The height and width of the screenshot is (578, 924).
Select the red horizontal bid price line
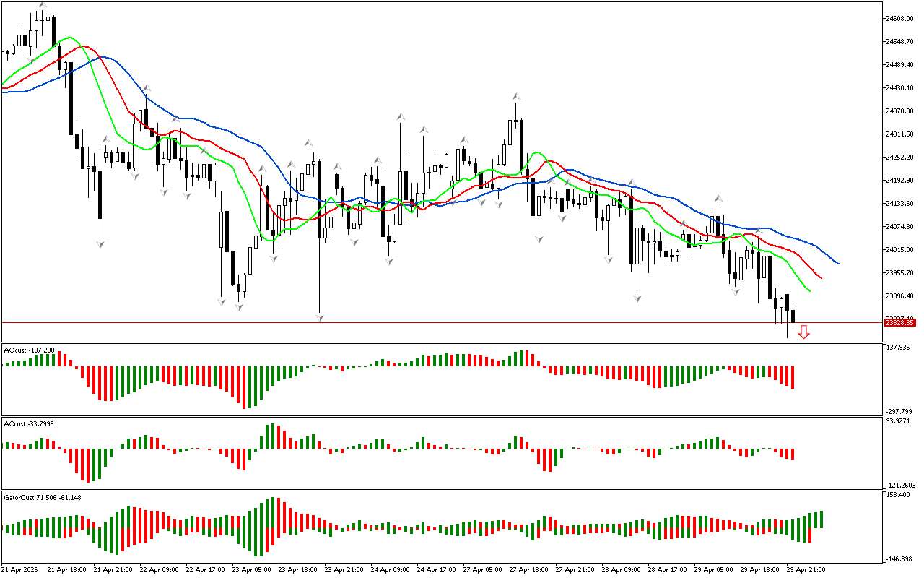433,323
